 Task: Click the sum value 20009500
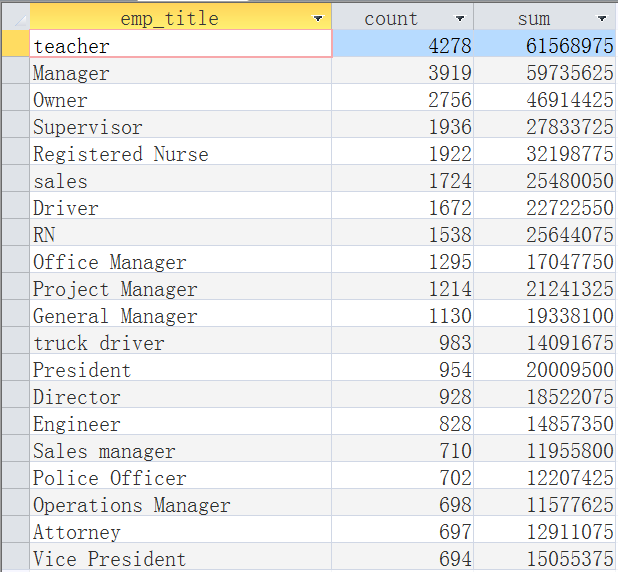coord(570,370)
